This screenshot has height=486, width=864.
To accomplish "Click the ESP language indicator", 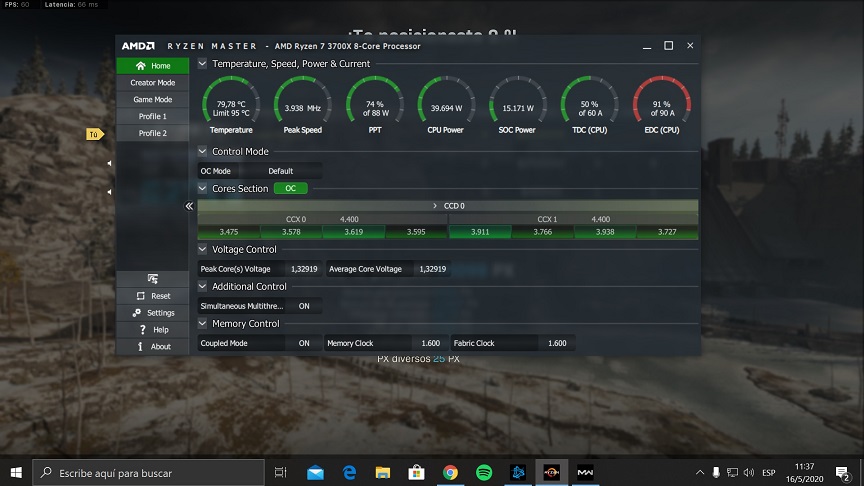I will [x=769, y=473].
